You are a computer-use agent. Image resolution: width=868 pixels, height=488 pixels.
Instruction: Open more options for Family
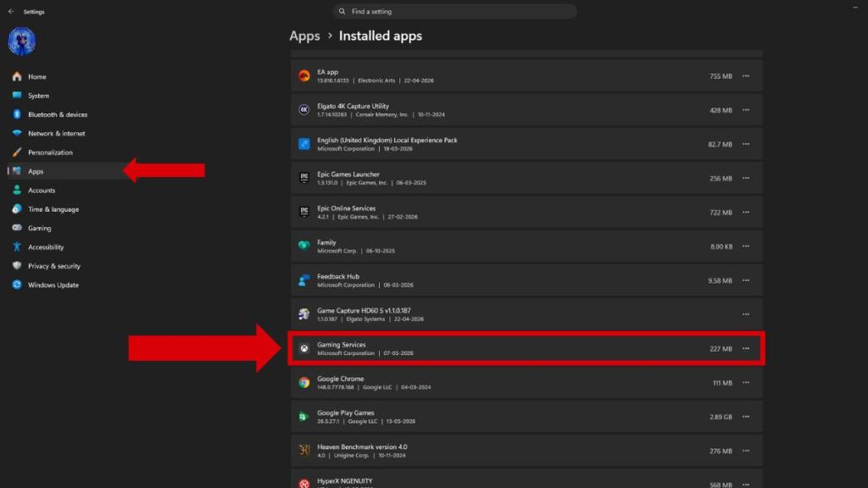pos(746,247)
